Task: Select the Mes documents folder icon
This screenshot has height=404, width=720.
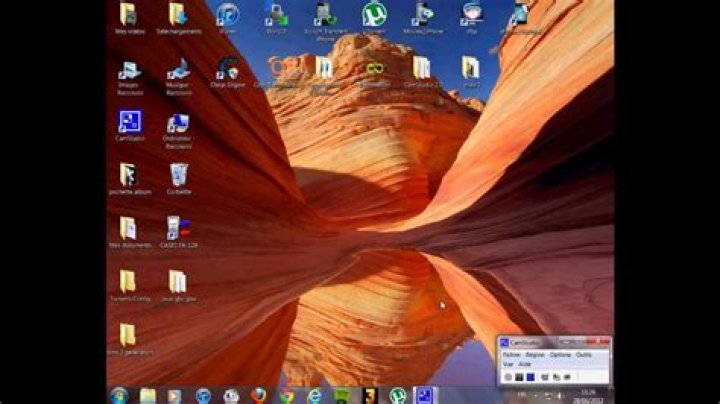Action: coord(130,233)
